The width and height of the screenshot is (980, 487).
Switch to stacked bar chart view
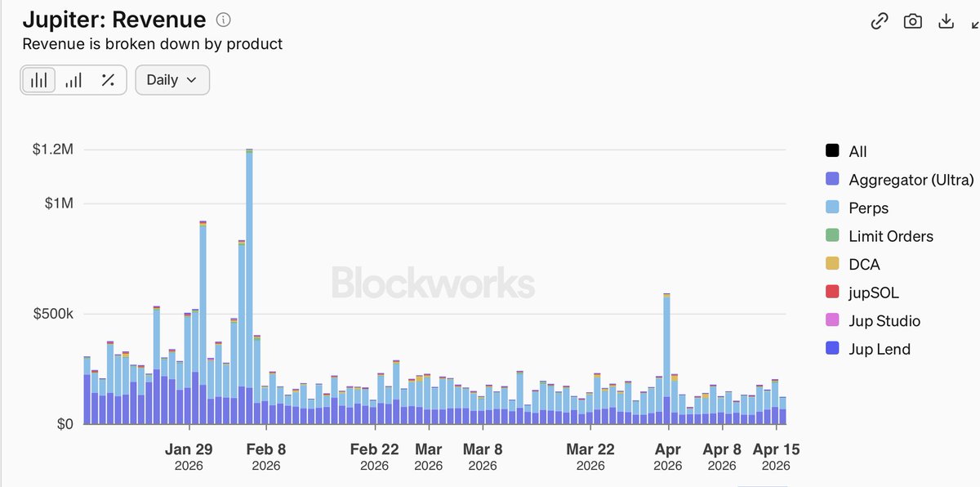click(38, 80)
